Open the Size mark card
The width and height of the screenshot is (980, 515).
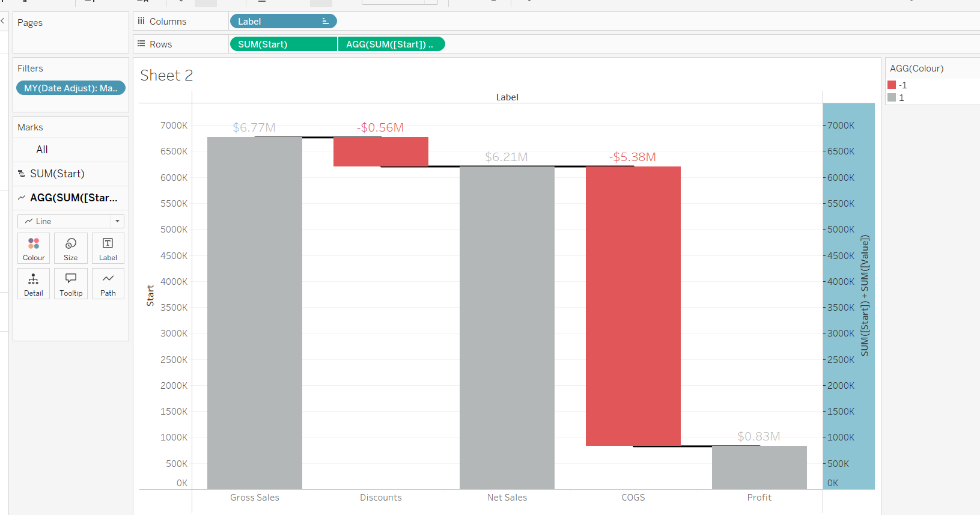71,248
